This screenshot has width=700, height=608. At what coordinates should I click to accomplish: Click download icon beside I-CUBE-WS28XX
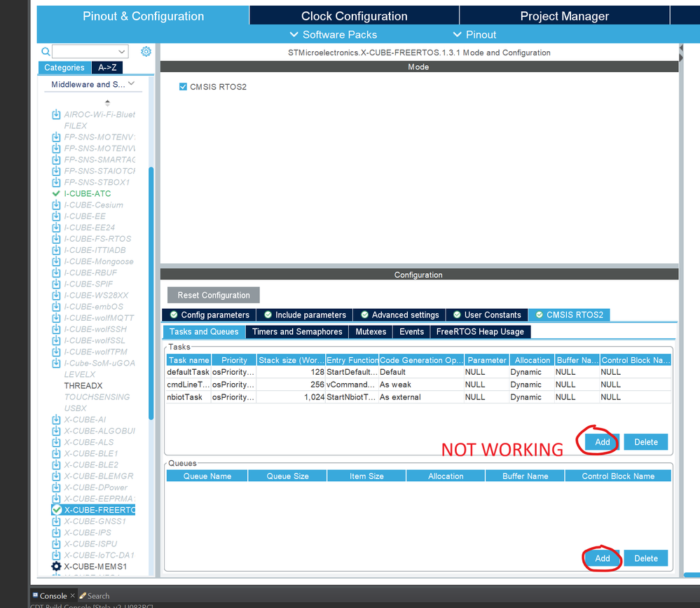tap(56, 296)
